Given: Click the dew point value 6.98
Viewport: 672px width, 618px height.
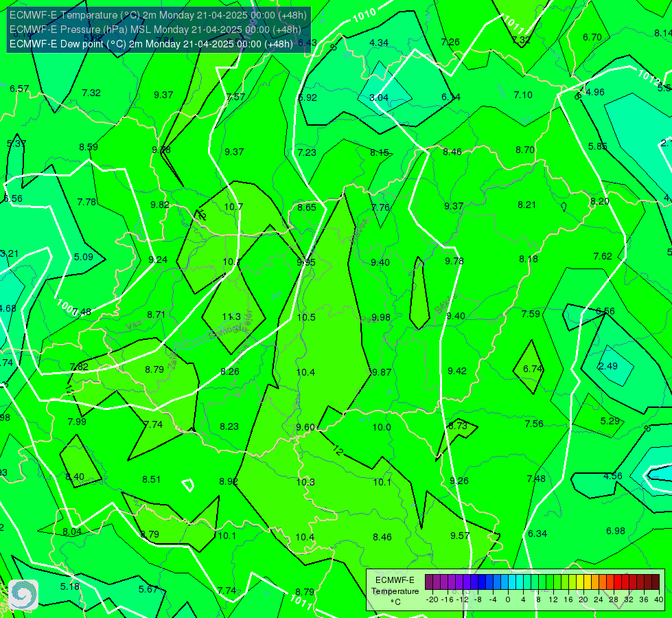Looking at the screenshot, I should (616, 531).
